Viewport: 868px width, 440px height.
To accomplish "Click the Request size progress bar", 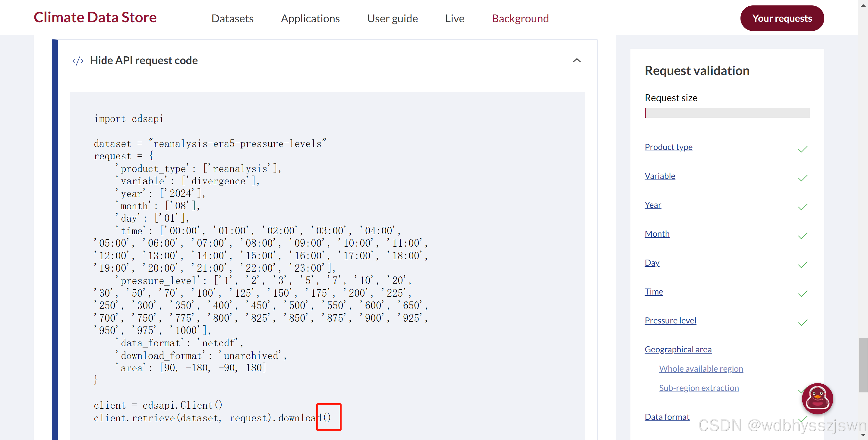I will point(727,113).
